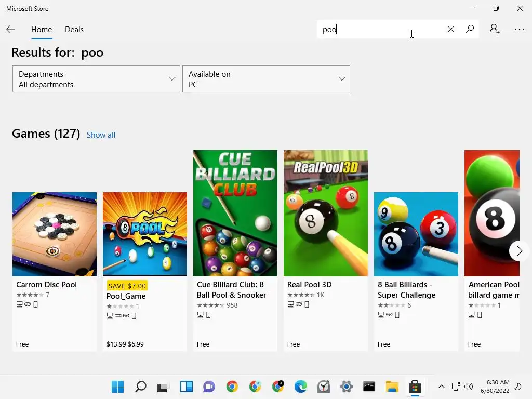This screenshot has width=532, height=399.
Task: Open the network tray icon
Action: [x=456, y=387]
